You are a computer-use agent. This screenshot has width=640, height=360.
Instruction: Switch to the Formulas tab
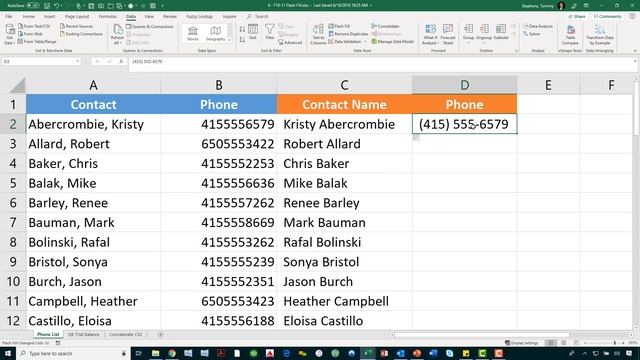108,17
